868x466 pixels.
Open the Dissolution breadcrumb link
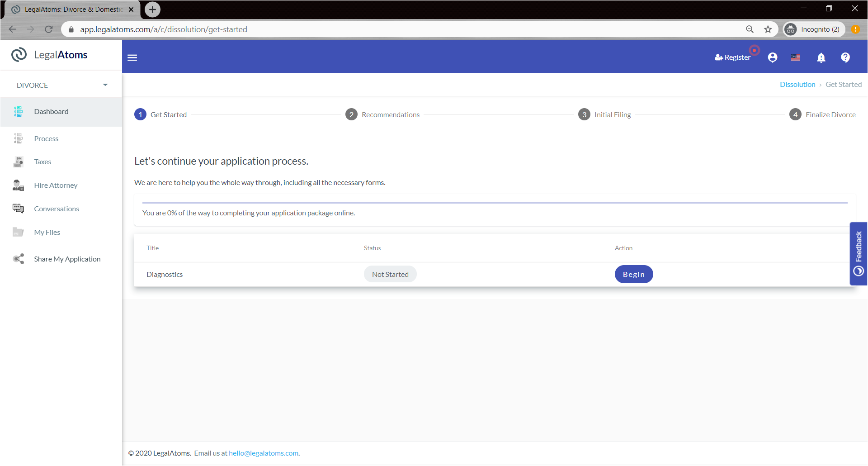click(x=797, y=85)
